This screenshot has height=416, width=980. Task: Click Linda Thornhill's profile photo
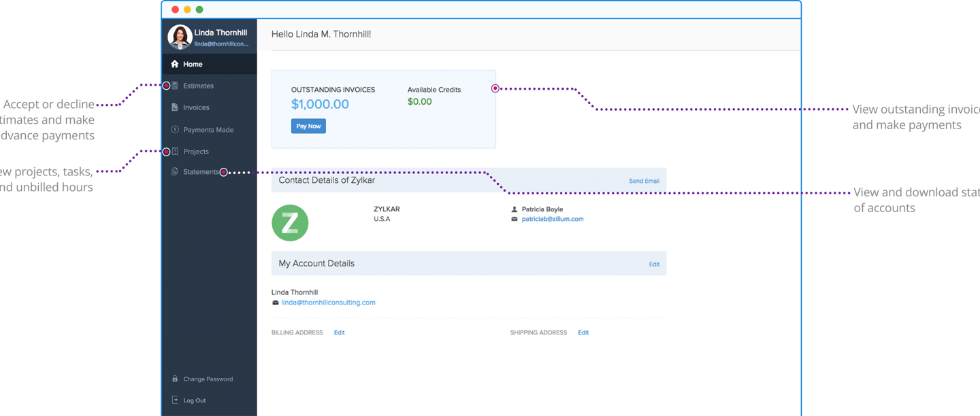[x=180, y=37]
